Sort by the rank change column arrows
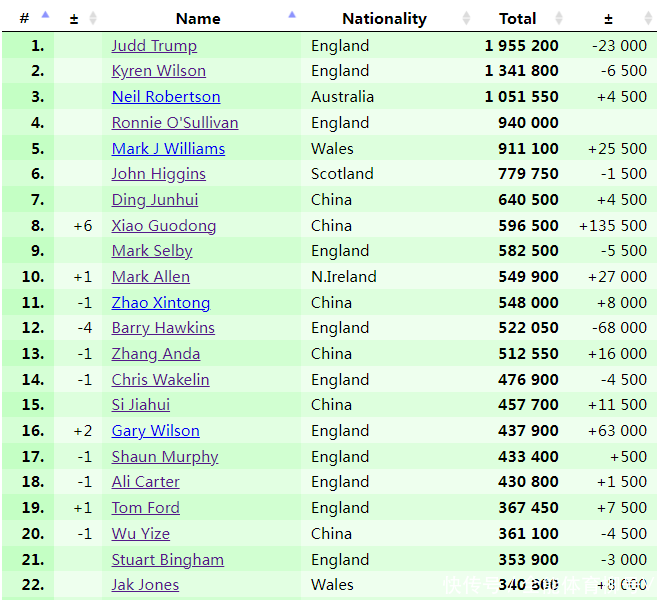This screenshot has width=661, height=600. click(93, 18)
